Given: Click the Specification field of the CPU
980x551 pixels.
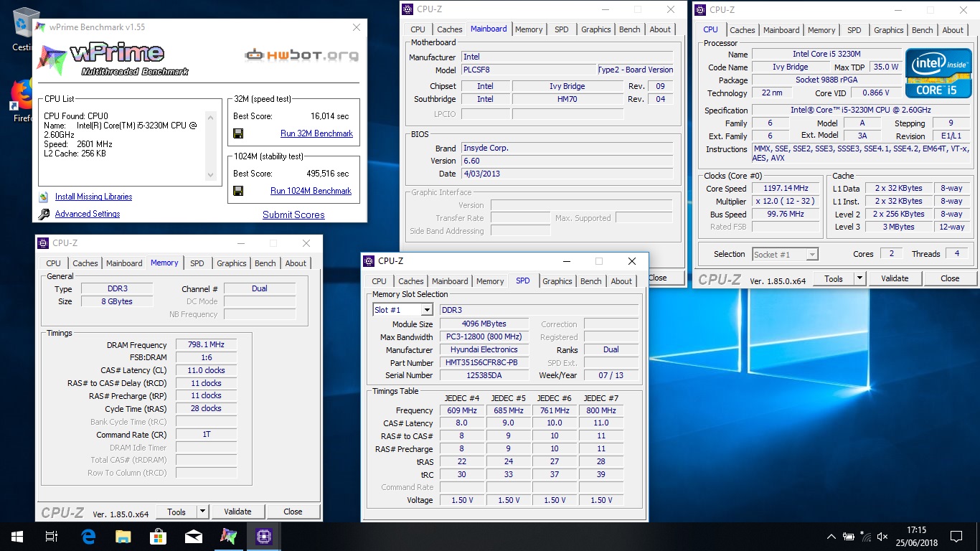Looking at the screenshot, I should 861,110.
